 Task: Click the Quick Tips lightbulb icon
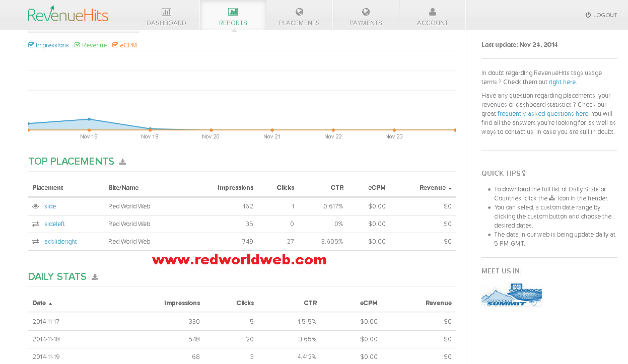pyautogui.click(x=524, y=173)
